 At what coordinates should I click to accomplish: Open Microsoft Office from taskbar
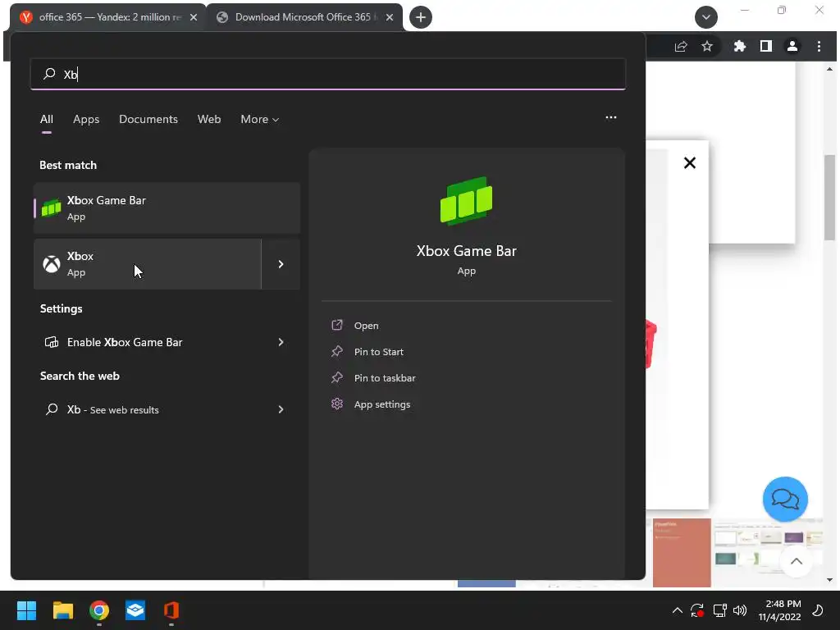click(171, 610)
